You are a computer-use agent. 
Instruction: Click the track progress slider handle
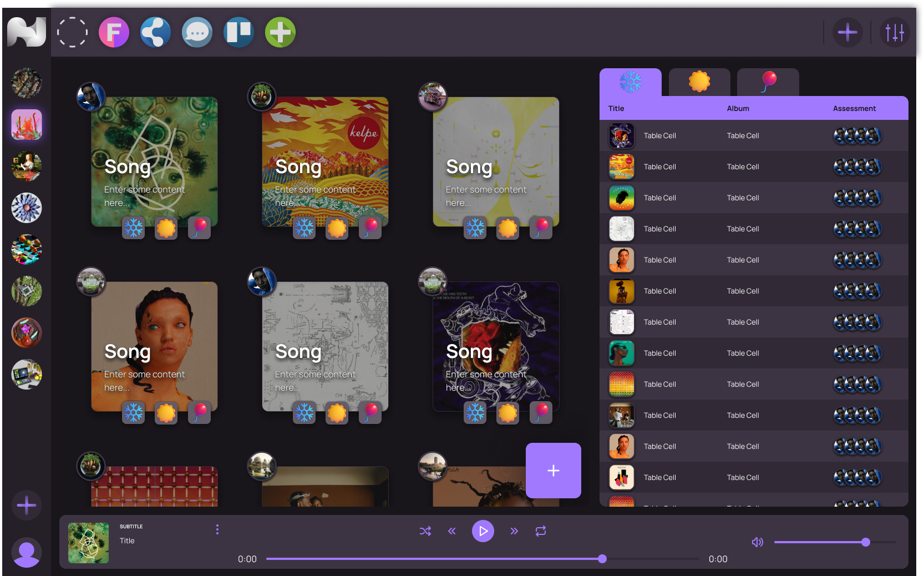[602, 559]
